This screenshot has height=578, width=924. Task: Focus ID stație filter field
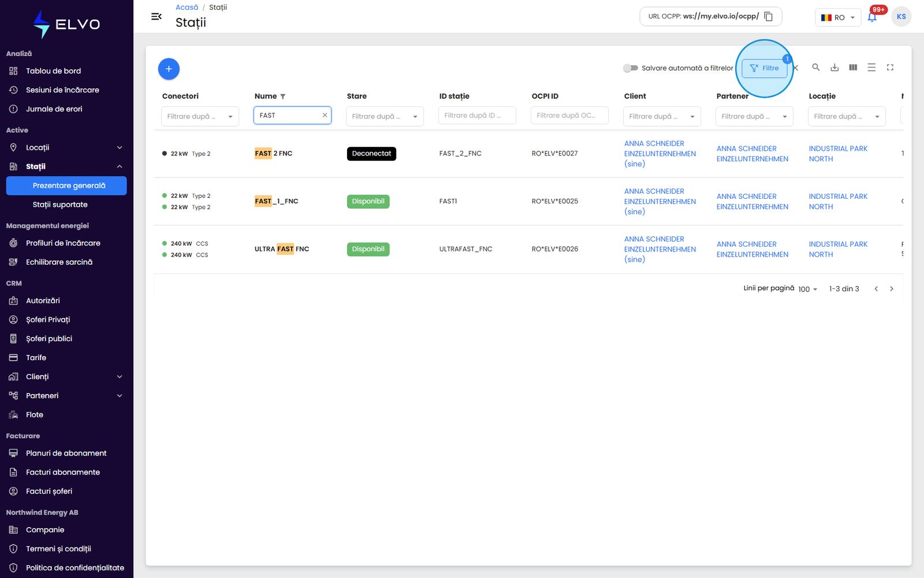click(x=477, y=116)
